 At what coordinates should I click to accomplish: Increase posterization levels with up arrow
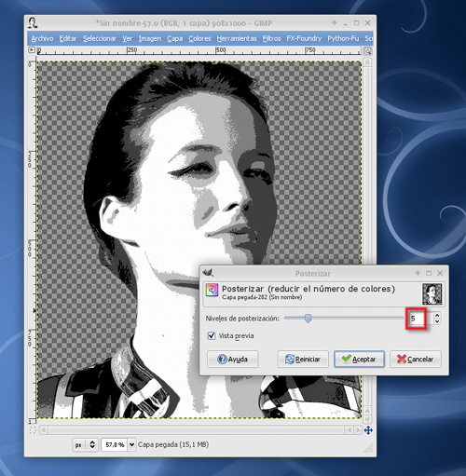437,315
